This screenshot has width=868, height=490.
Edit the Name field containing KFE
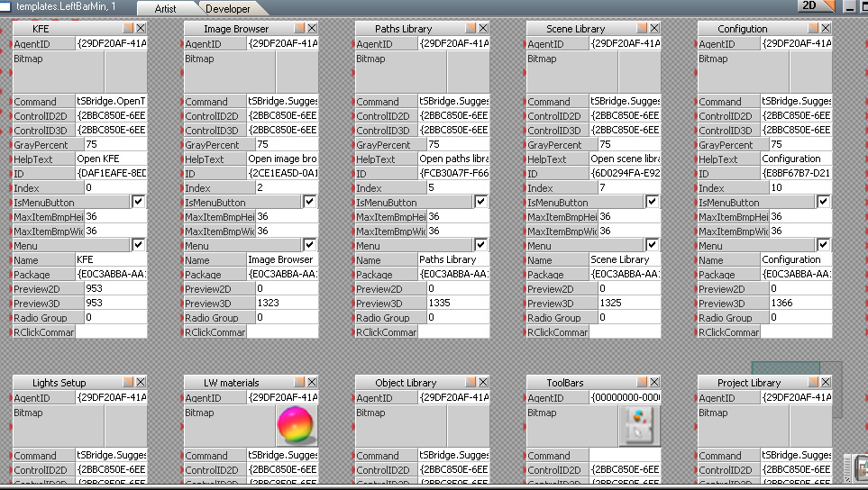tap(111, 259)
